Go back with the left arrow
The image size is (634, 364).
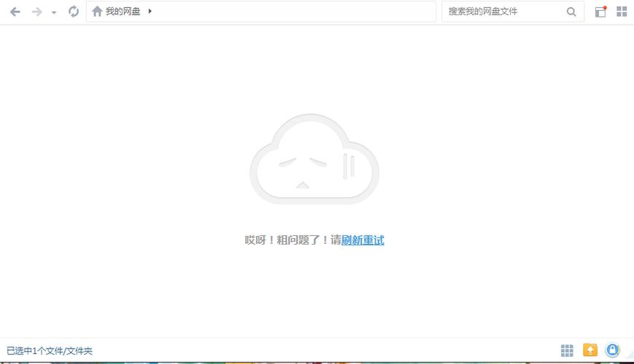tap(15, 12)
